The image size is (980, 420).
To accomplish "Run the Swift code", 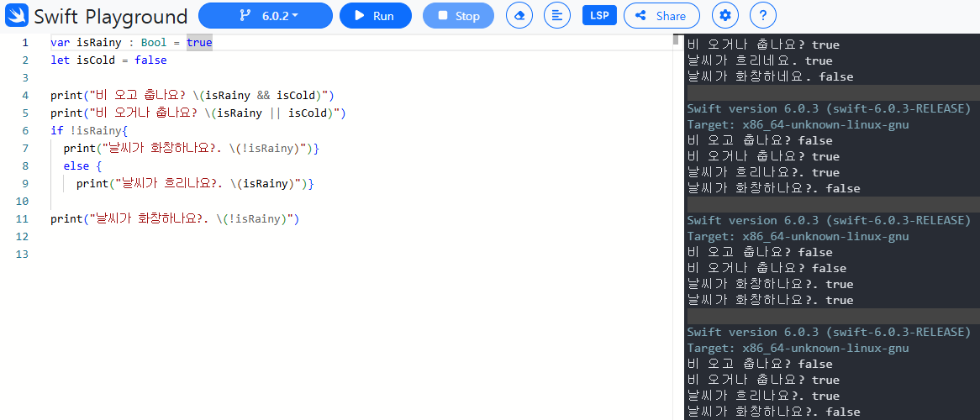I will pos(376,16).
